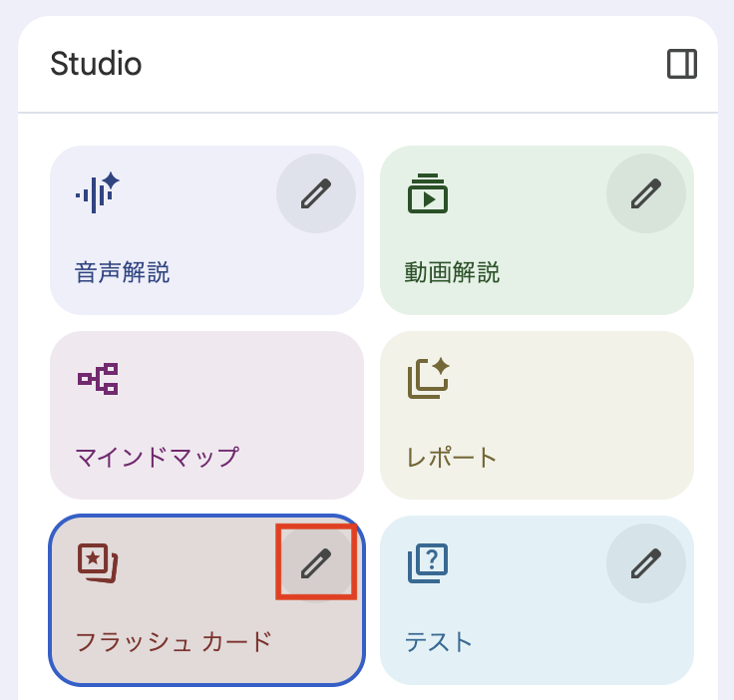Customize 音声解説 with its pencil icon
Screen dimensions: 734x700
click(x=316, y=193)
